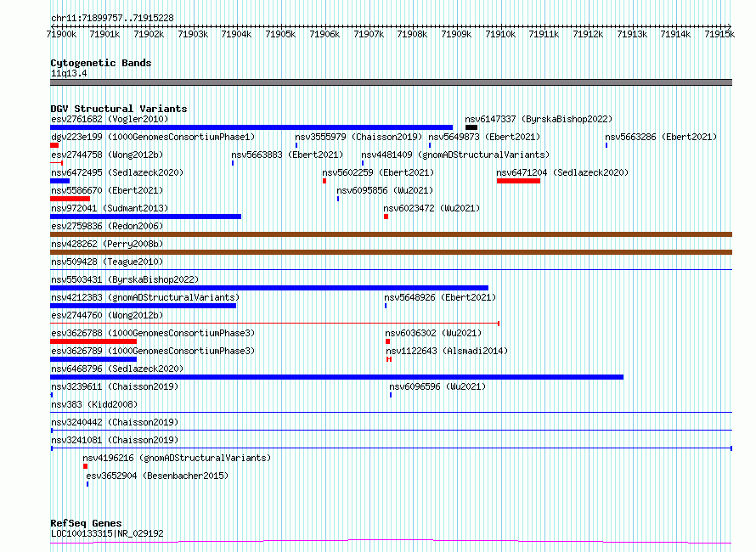Click nsv6096596 (Wu2021) label
The width and height of the screenshot is (756, 552).
pyautogui.click(x=437, y=386)
